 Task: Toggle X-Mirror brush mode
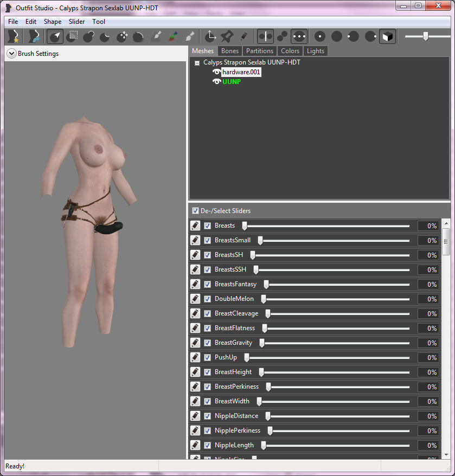click(x=266, y=36)
